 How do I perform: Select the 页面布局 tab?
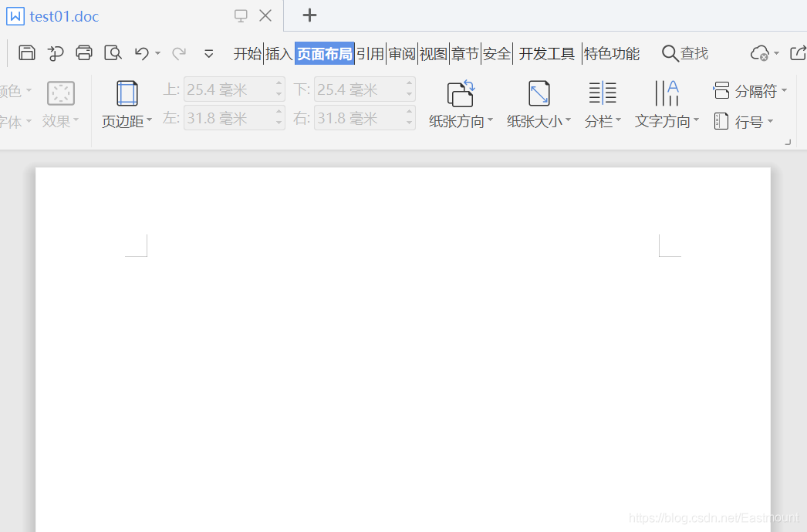coord(325,53)
